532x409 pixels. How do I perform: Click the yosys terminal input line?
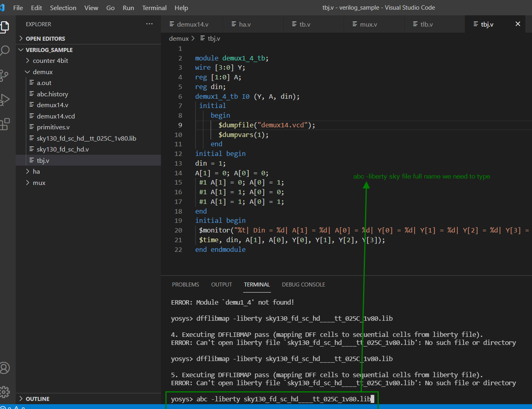(x=272, y=399)
